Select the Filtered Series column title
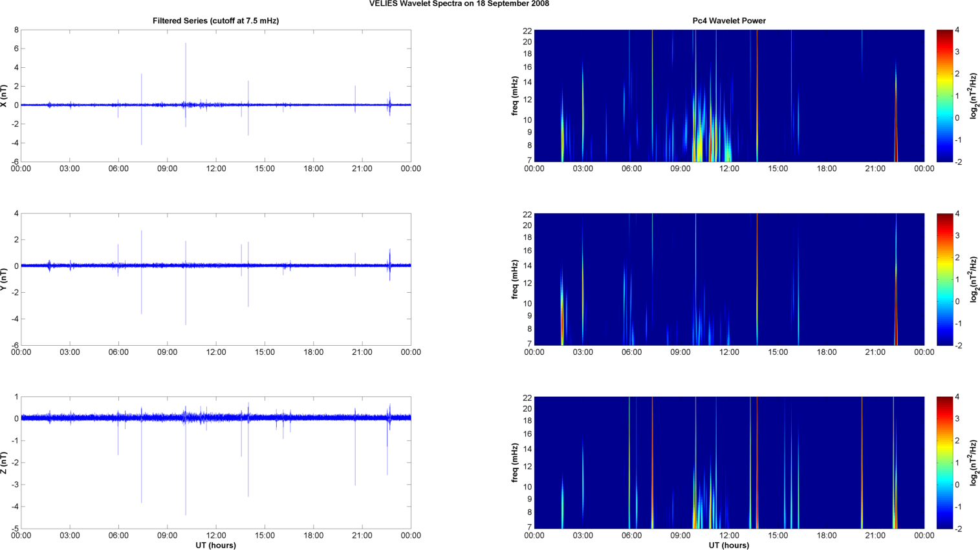This screenshot has width=980, height=550. (215, 21)
